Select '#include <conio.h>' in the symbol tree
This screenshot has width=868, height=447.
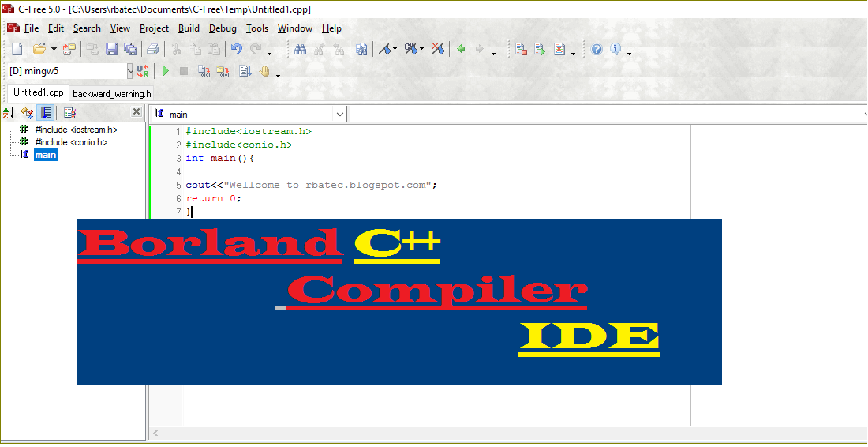(x=71, y=142)
